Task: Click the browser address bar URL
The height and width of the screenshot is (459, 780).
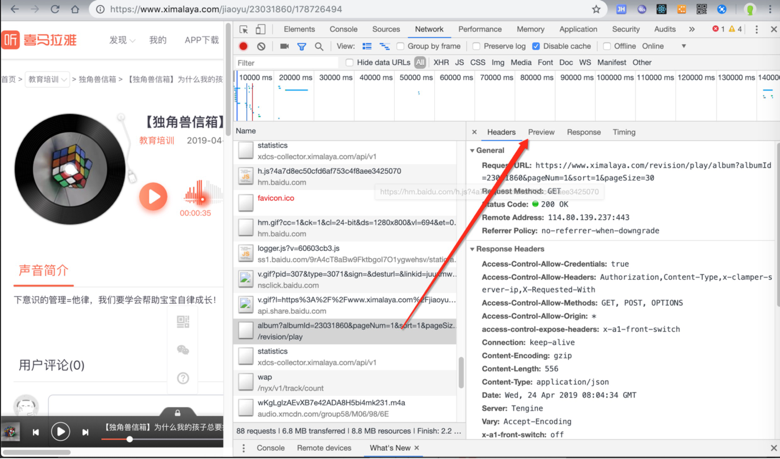Action: 226,9
